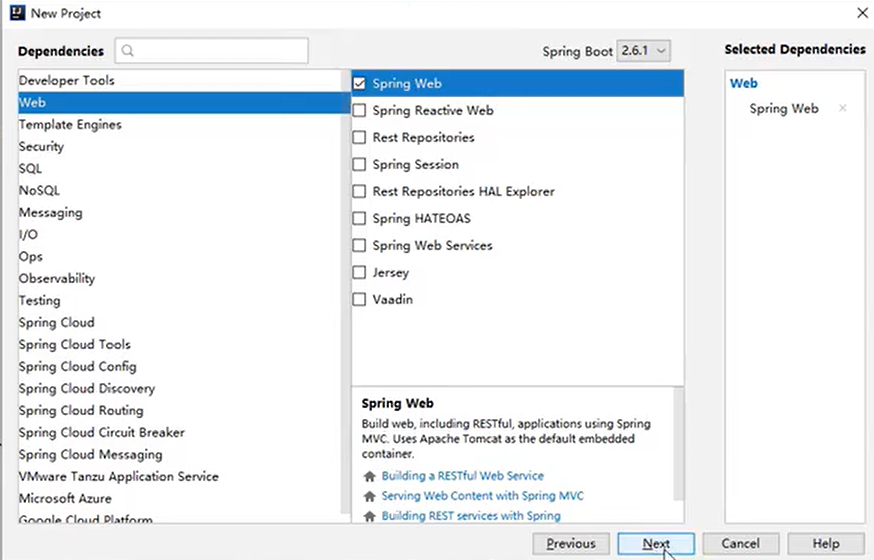Image resolution: width=874 pixels, height=560 pixels.
Task: Cancel the New Project wizard
Action: pyautogui.click(x=740, y=544)
